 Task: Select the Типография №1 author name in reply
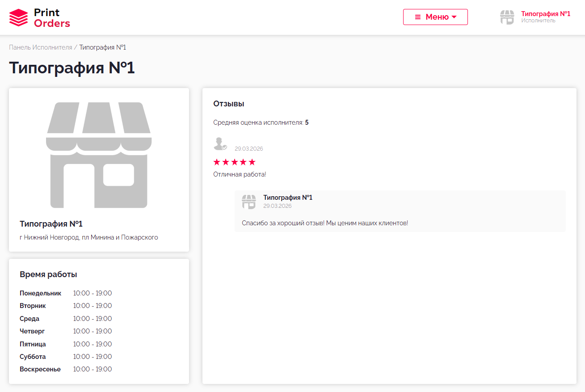pos(288,198)
